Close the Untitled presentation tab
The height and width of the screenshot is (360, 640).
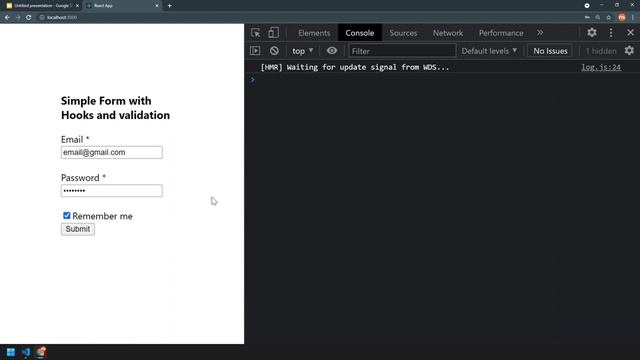(x=77, y=6)
